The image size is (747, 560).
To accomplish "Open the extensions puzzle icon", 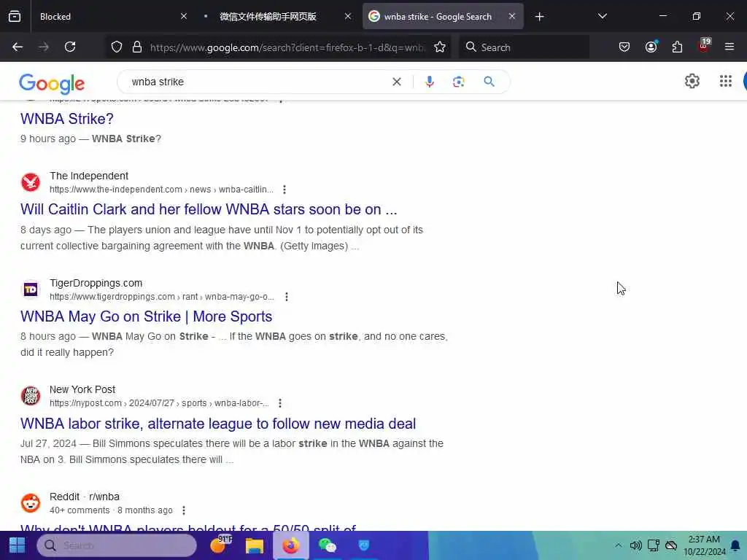I will (x=677, y=47).
